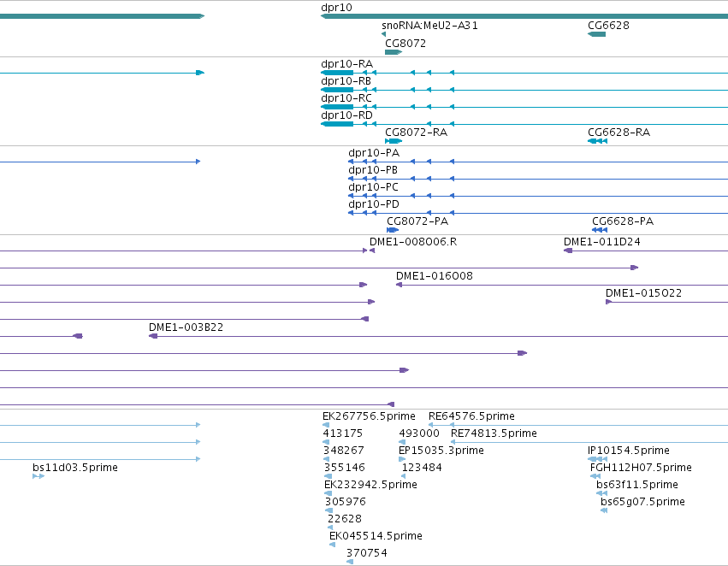Click the RE74813.5prime EST label

(494, 433)
